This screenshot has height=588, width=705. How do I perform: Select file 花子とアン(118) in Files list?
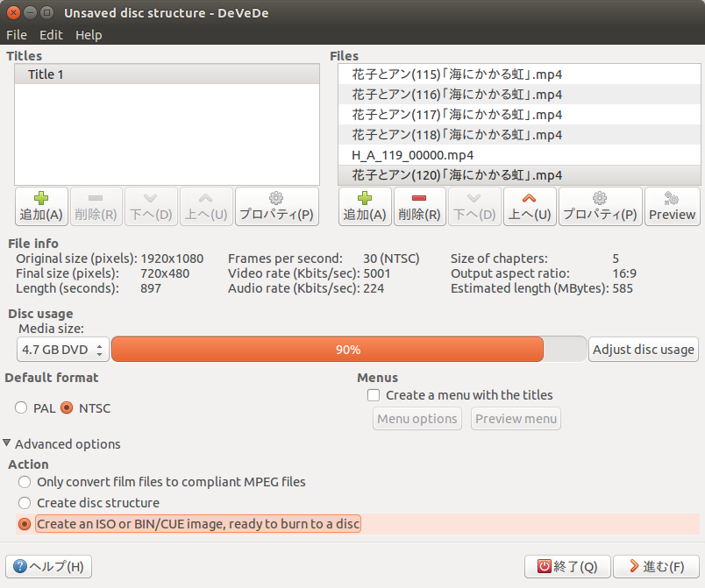coord(519,135)
